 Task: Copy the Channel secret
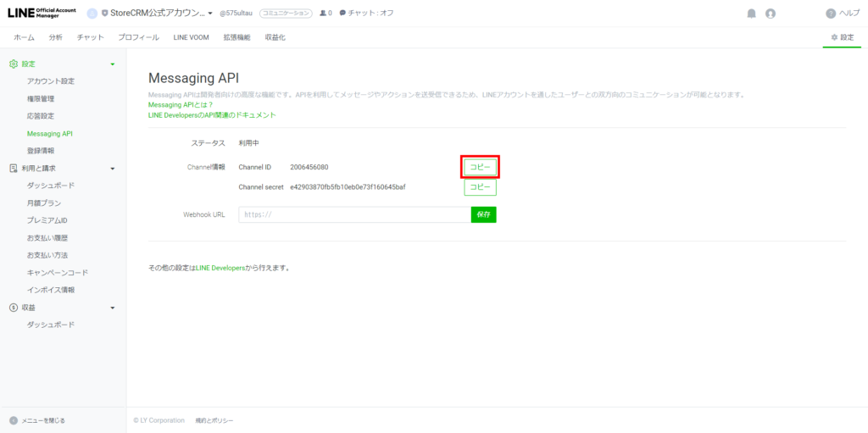click(x=480, y=188)
